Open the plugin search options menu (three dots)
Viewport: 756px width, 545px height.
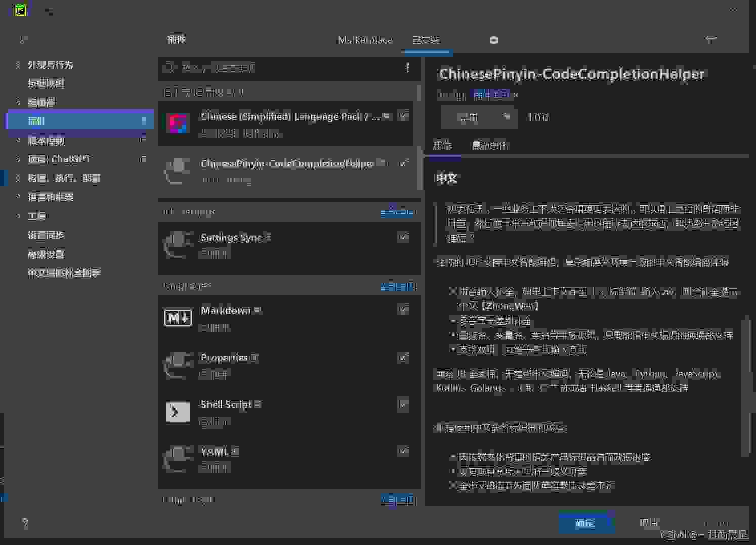(x=407, y=67)
